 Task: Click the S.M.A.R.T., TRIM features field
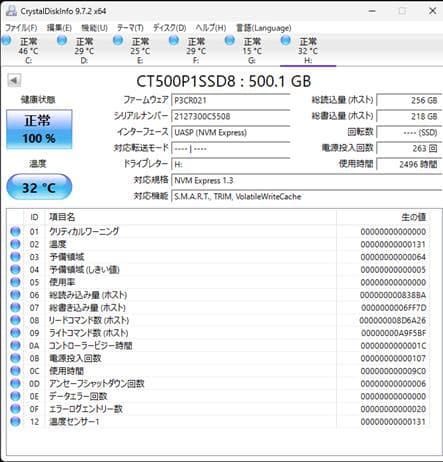[307, 196]
